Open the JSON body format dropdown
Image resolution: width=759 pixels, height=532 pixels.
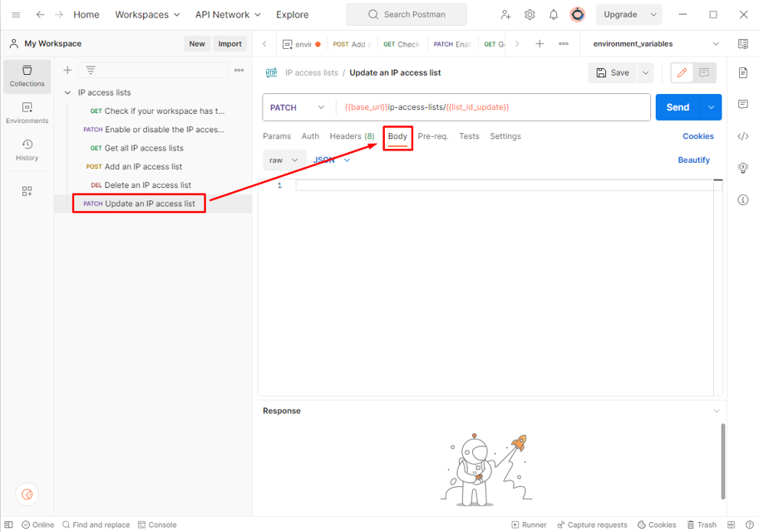332,160
